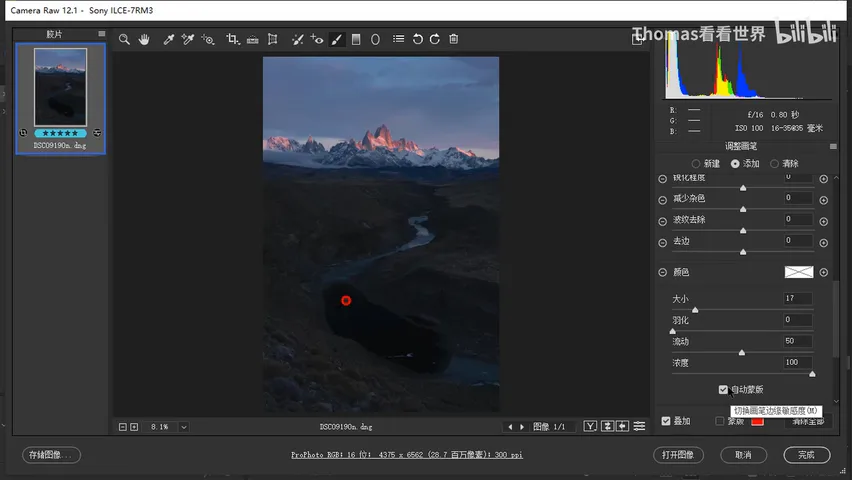Image resolution: width=852 pixels, height=480 pixels.
Task: Toggle before/after view Y icon
Action: [x=590, y=427]
